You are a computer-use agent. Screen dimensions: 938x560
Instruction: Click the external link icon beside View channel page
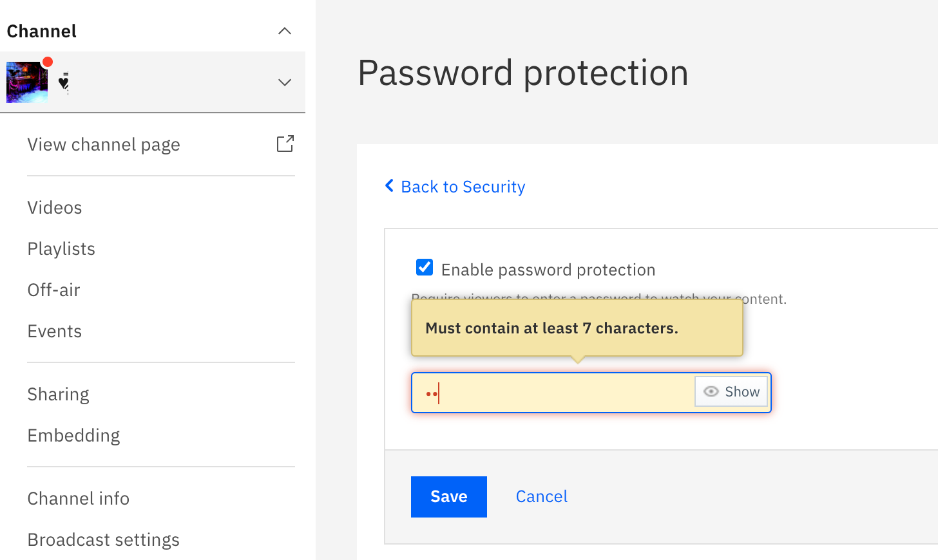285,144
